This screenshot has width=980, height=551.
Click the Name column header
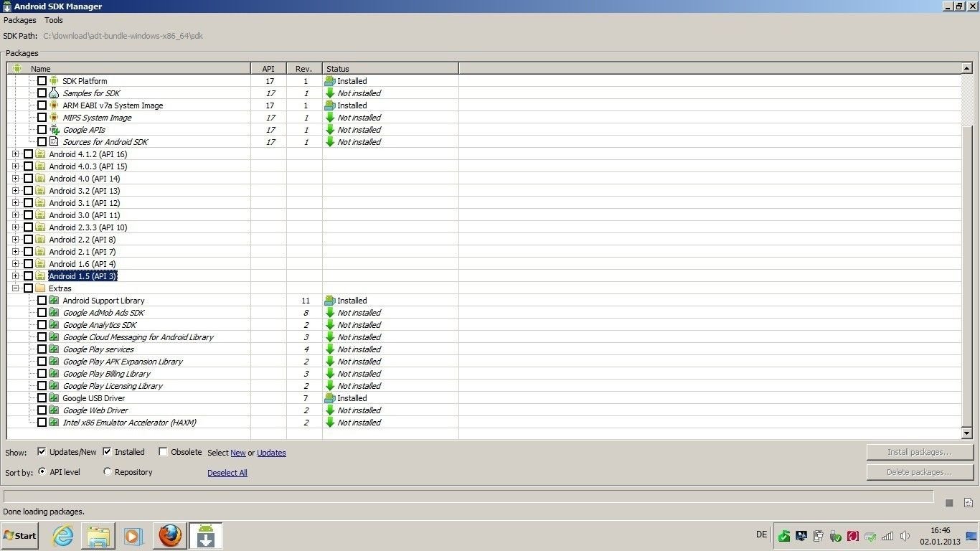pos(129,69)
